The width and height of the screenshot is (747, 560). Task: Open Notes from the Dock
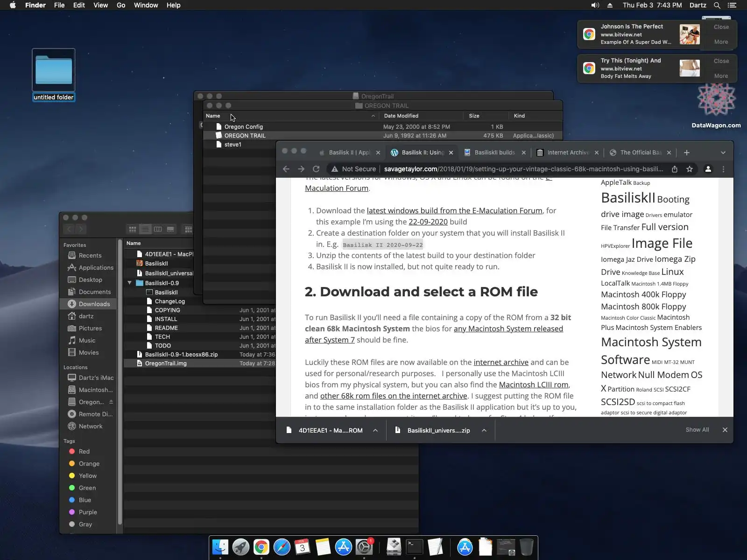coord(323,547)
